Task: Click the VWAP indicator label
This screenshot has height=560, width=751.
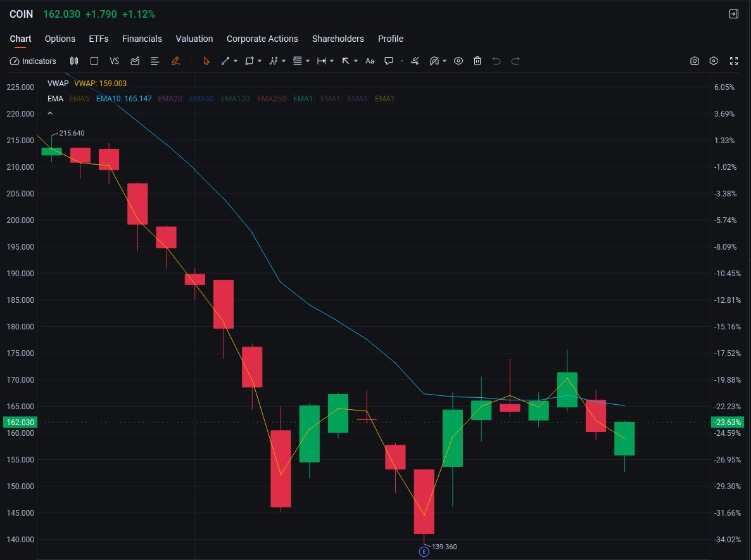Action: (58, 84)
